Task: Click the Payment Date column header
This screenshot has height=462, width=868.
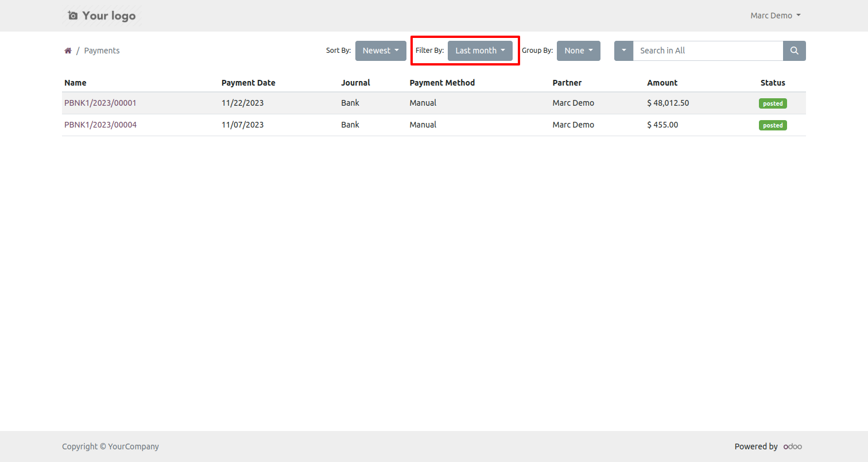Action: (x=249, y=83)
